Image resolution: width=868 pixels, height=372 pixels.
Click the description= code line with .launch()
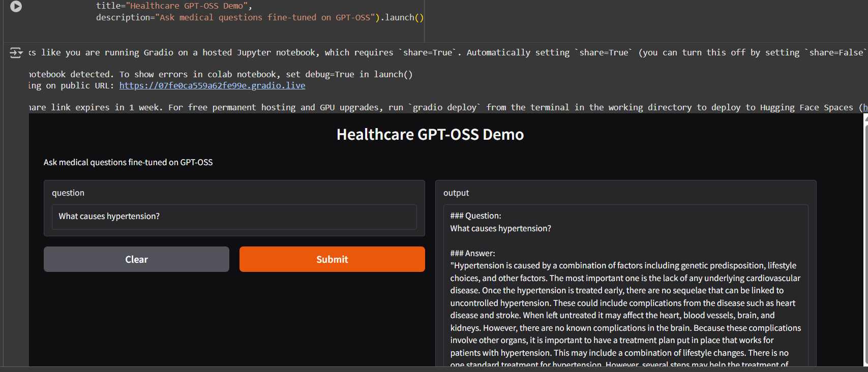coord(260,17)
